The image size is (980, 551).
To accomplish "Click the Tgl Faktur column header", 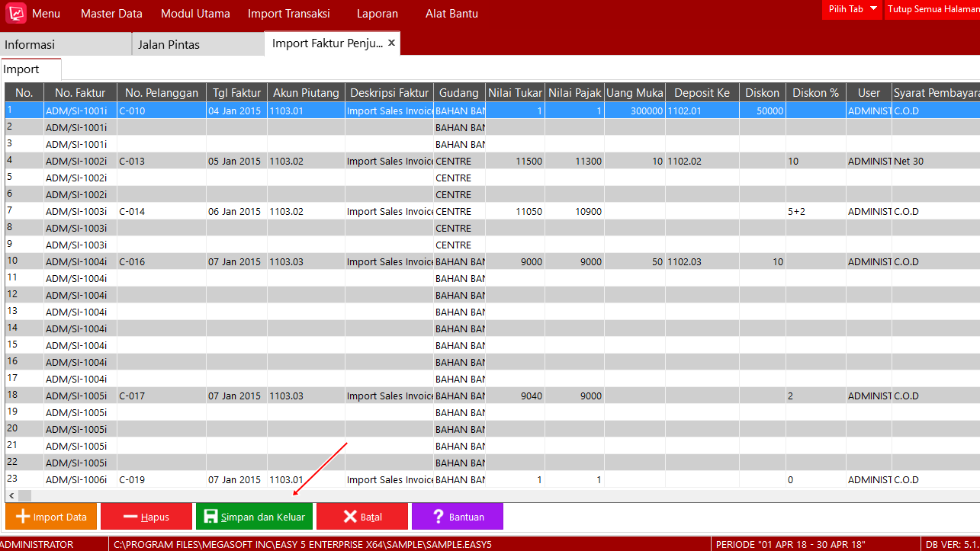I will point(236,93).
